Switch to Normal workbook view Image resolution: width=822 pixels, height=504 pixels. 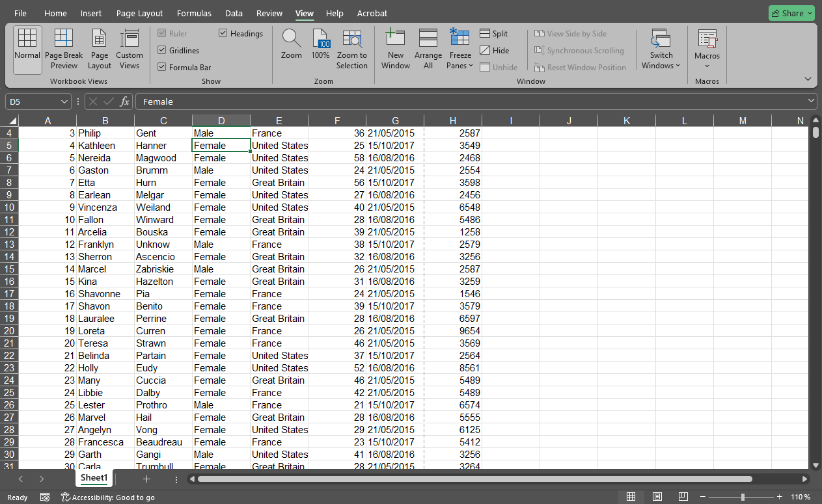(x=27, y=50)
